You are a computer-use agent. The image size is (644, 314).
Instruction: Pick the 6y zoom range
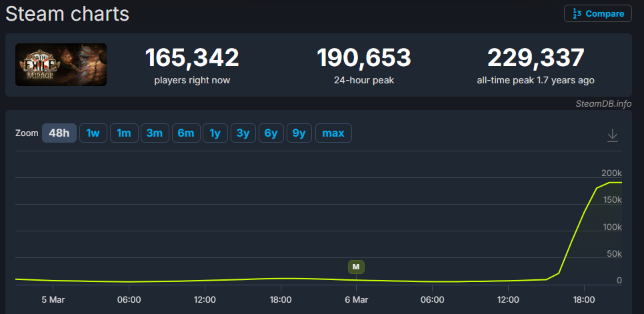coord(271,133)
